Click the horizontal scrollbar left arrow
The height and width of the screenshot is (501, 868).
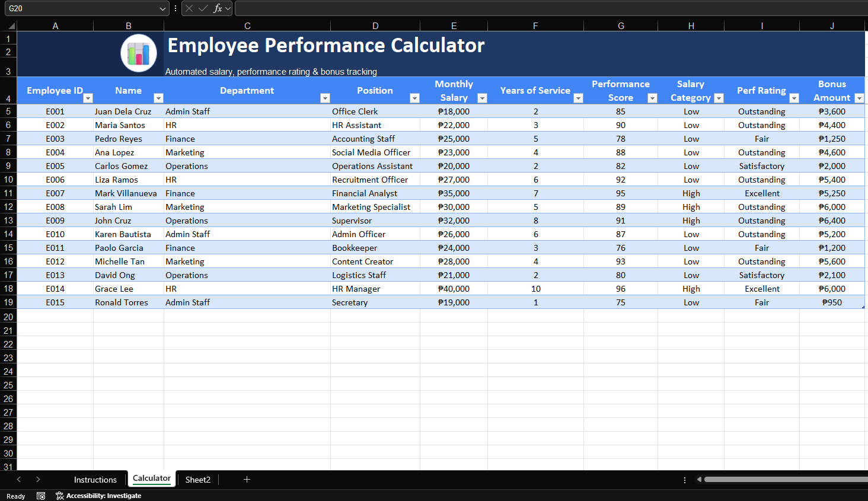click(699, 479)
